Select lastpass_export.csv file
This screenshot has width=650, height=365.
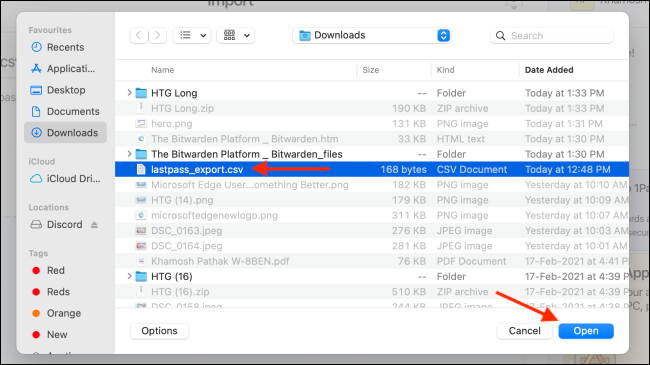(372, 169)
